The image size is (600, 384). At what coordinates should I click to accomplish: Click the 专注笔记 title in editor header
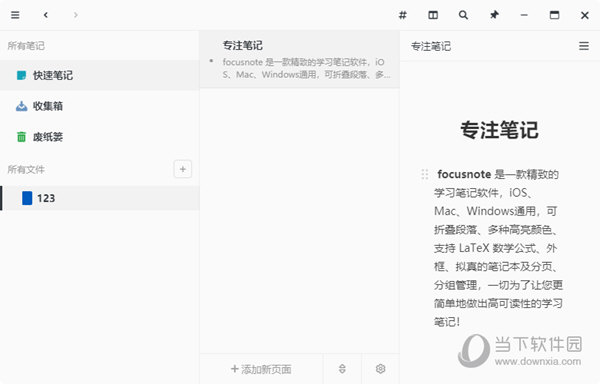[431, 46]
